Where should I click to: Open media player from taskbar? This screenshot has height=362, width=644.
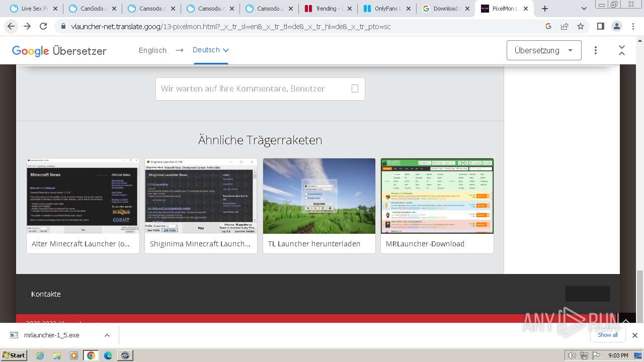point(74,355)
